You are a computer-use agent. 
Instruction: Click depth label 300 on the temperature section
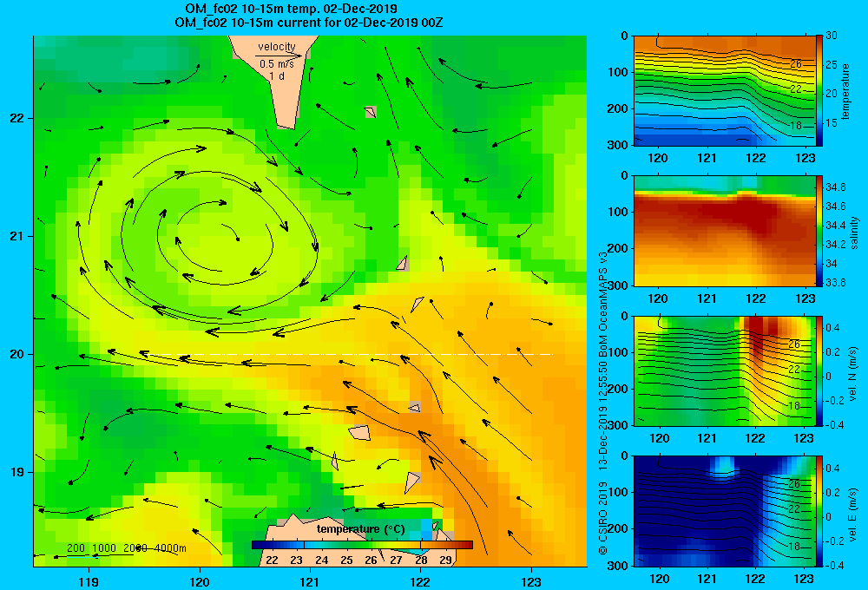pyautogui.click(x=619, y=145)
